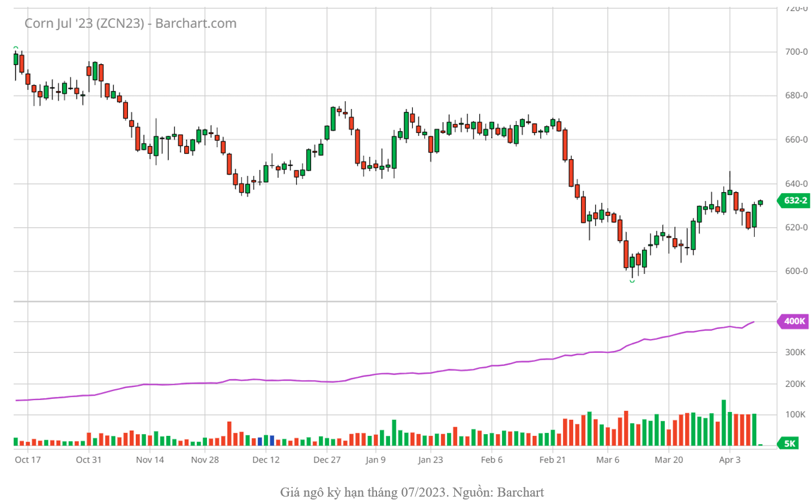Select the Nov 28 date label
The image size is (812, 504).
205,460
